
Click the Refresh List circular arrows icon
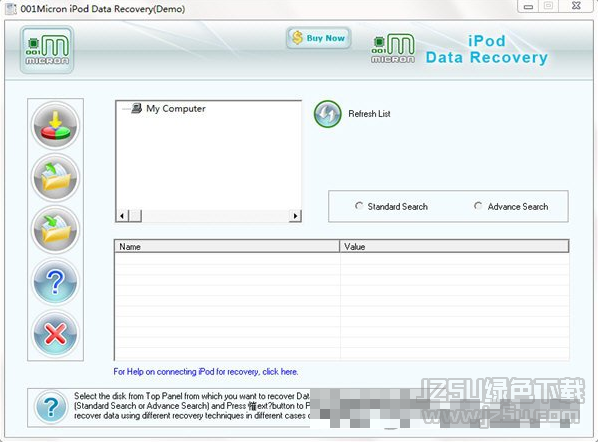pos(327,114)
